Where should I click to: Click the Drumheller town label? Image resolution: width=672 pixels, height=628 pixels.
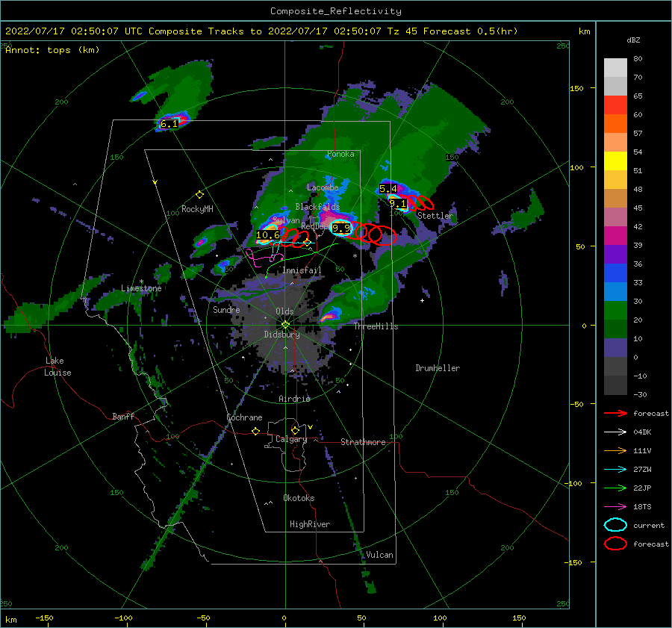438,368
